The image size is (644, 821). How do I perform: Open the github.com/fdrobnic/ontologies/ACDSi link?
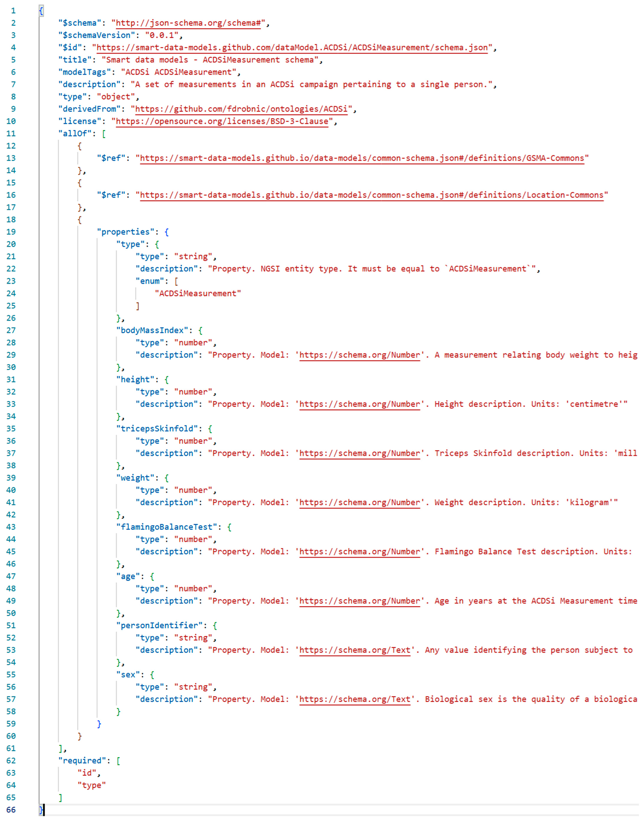(x=241, y=109)
